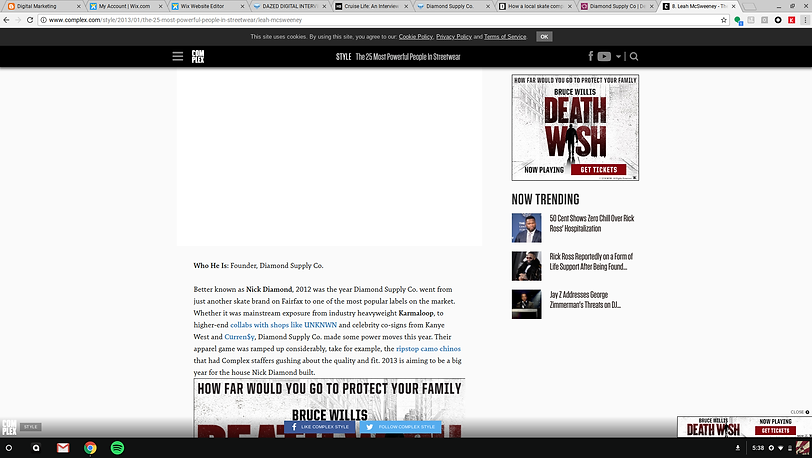This screenshot has height=458, width=812.
Task: Click Like Complex Style Facebook button
Action: (320, 427)
